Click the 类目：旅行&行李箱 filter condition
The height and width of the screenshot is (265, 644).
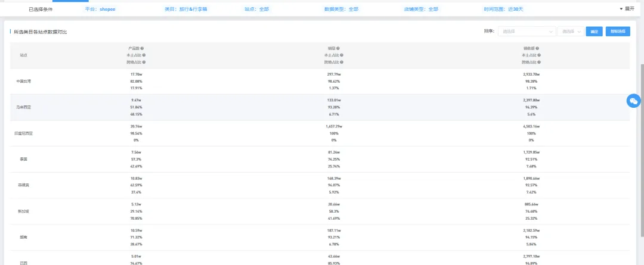click(185, 9)
